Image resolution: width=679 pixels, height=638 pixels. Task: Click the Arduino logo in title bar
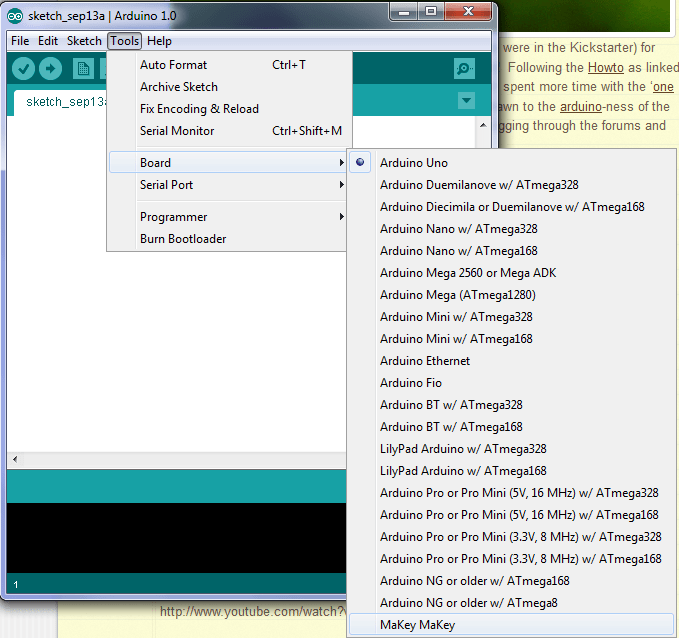pos(15,13)
